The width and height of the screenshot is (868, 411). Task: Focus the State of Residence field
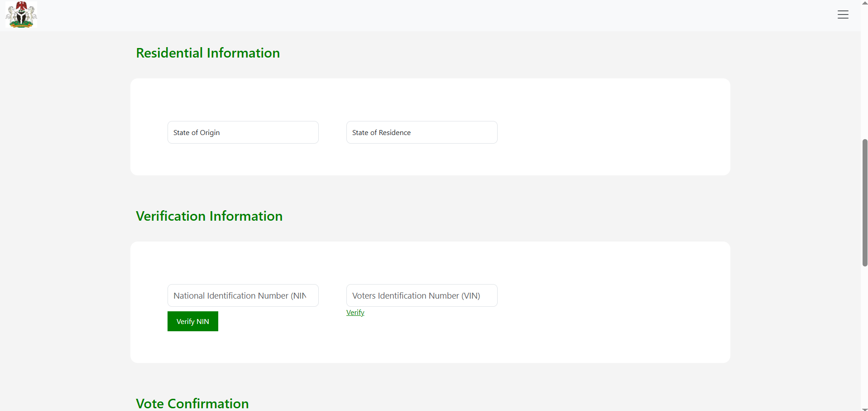coord(422,132)
